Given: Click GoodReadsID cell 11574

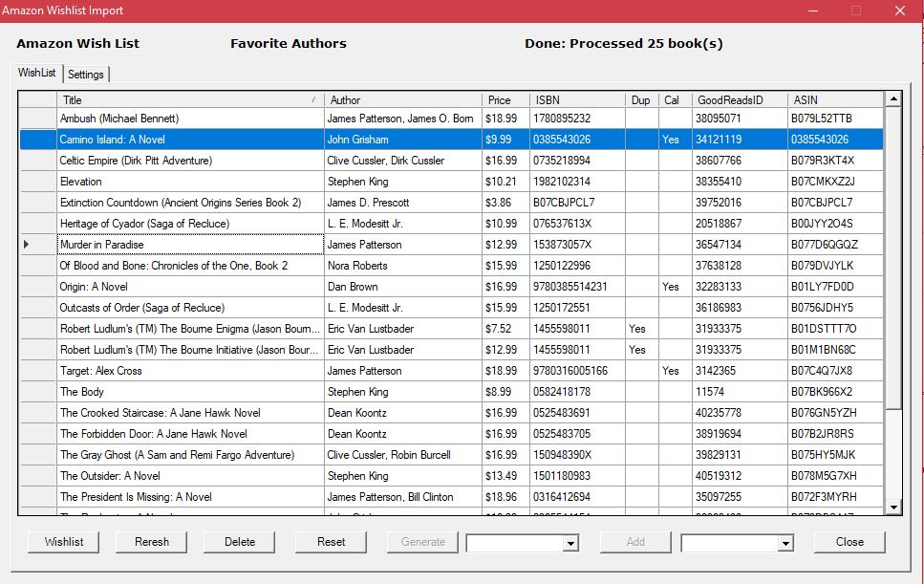Looking at the screenshot, I should click(740, 391).
